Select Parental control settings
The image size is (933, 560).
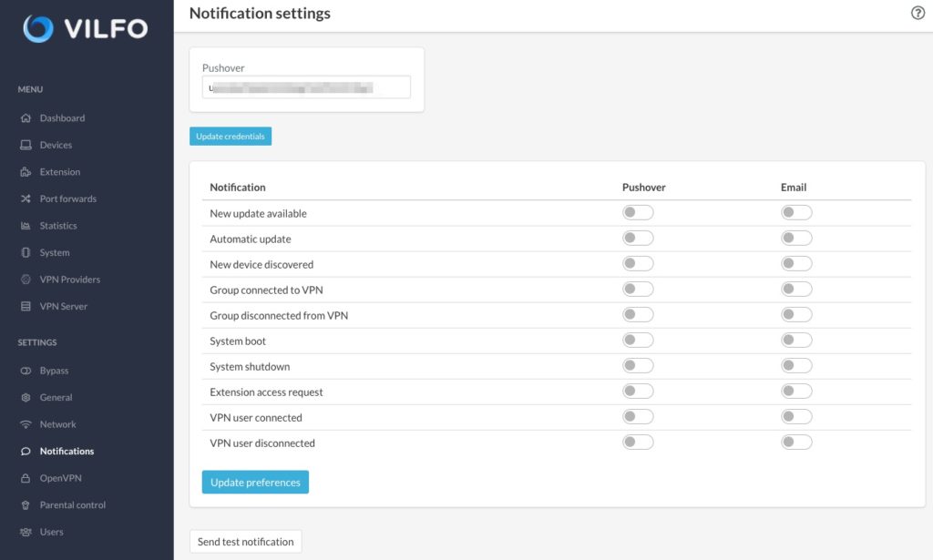[x=73, y=505]
